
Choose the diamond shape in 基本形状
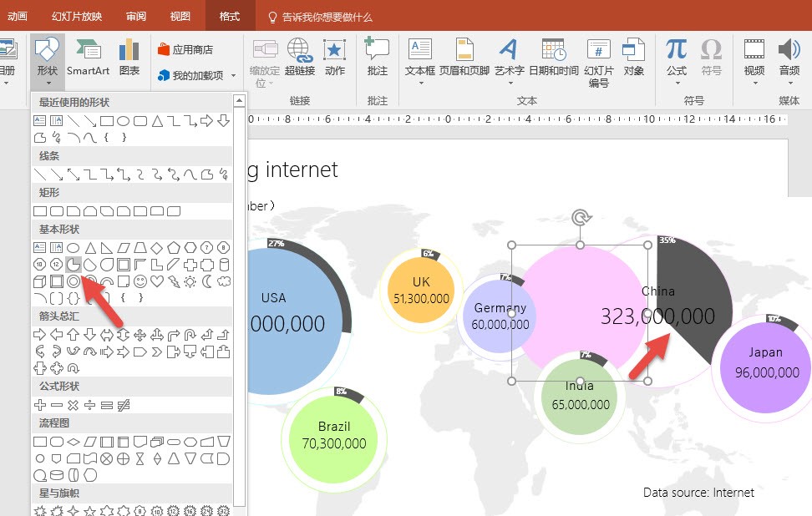point(156,248)
